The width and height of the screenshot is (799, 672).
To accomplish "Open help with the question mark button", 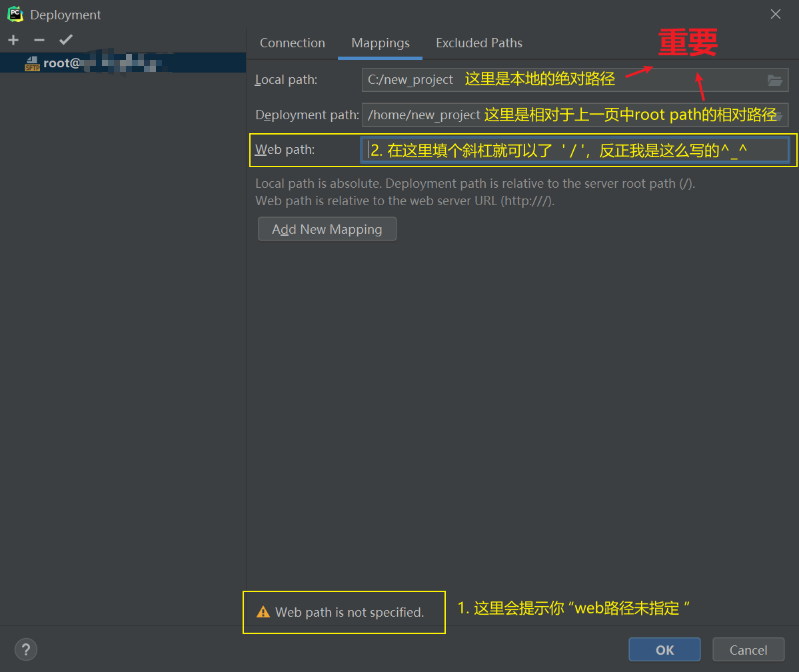I will pyautogui.click(x=26, y=649).
